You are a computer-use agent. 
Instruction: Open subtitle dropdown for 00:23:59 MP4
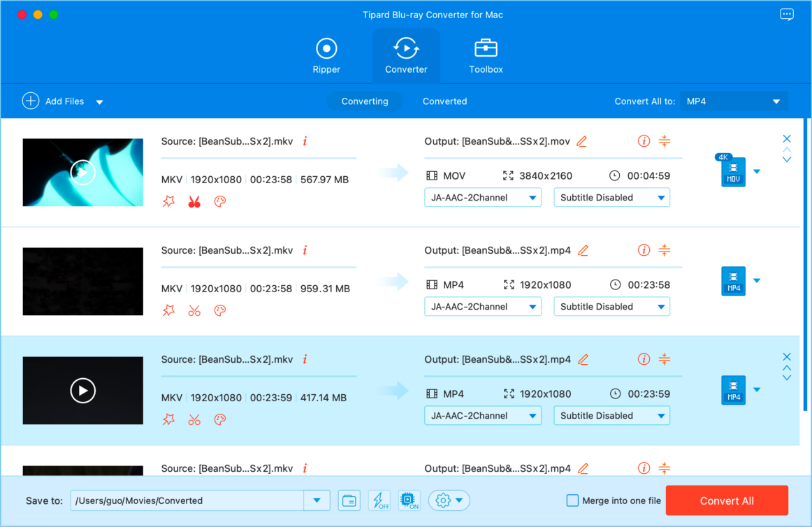pyautogui.click(x=611, y=416)
